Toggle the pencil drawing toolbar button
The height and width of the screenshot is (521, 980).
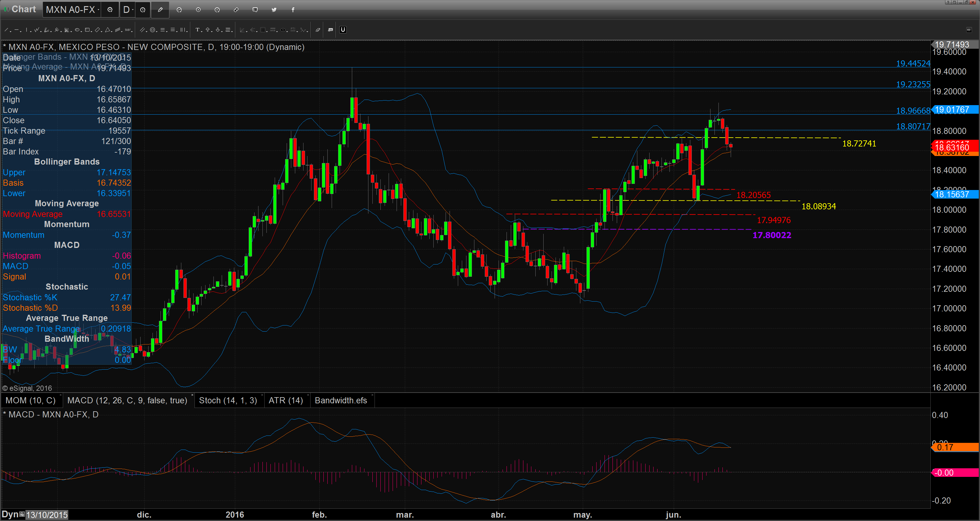point(160,10)
